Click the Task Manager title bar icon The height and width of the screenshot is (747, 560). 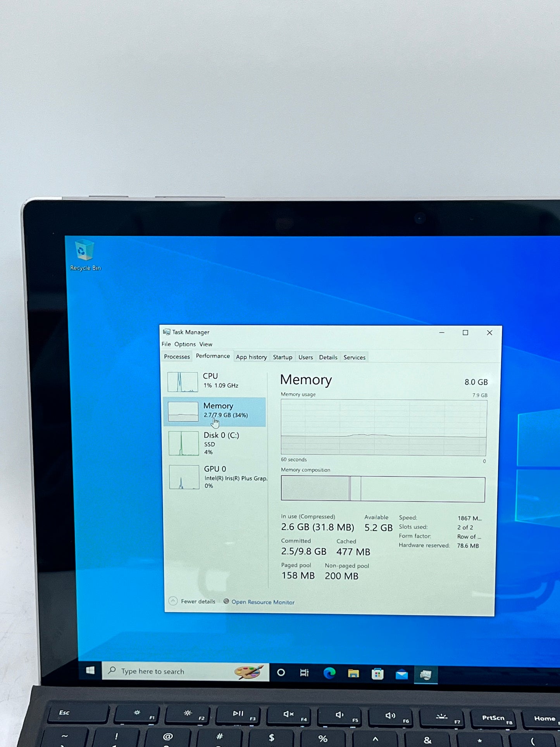pos(167,332)
